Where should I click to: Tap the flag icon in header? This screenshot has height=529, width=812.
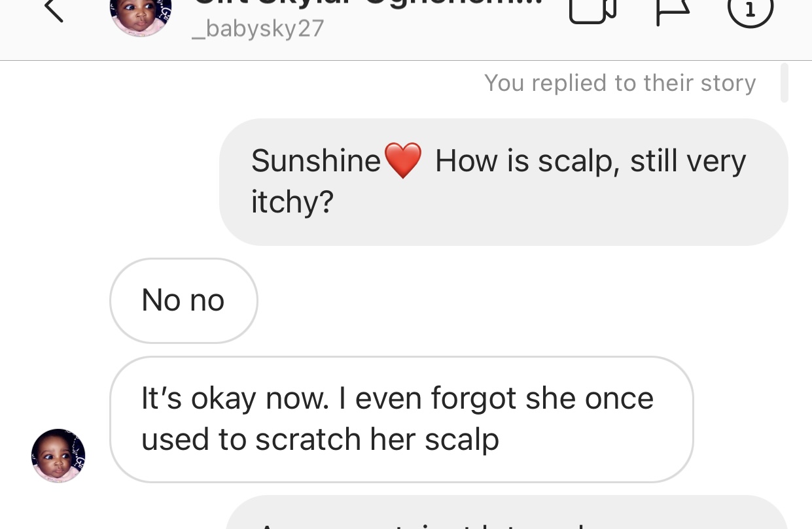(x=673, y=10)
